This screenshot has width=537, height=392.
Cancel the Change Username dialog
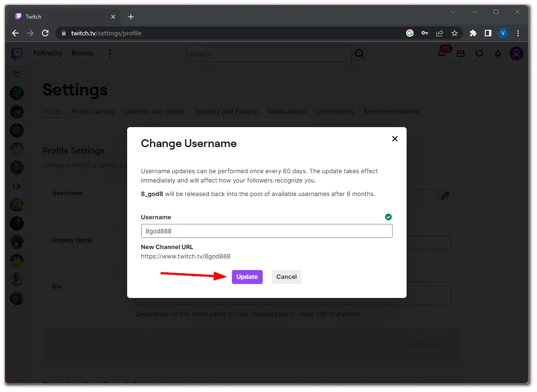point(286,277)
